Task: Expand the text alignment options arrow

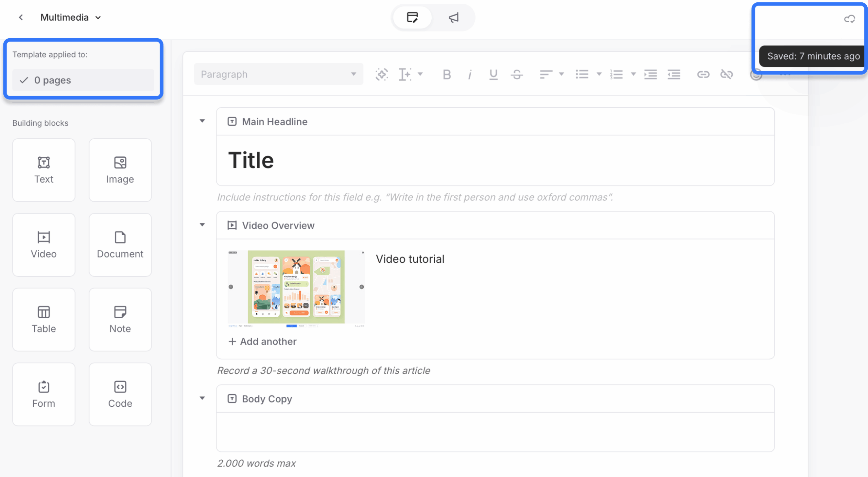Action: pos(561,74)
